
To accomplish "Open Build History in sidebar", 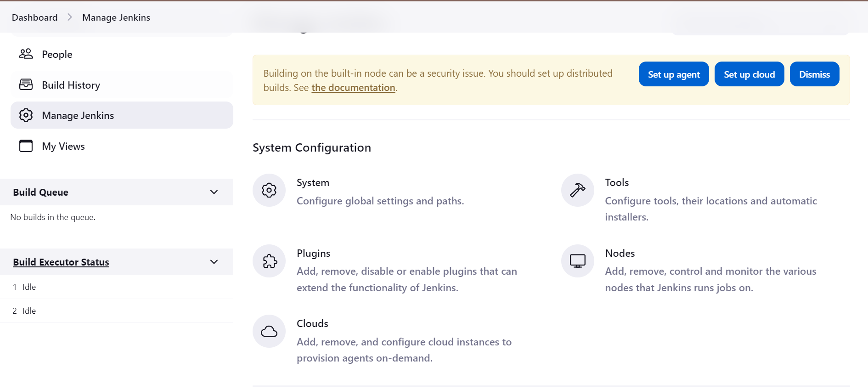I will tap(122, 85).
